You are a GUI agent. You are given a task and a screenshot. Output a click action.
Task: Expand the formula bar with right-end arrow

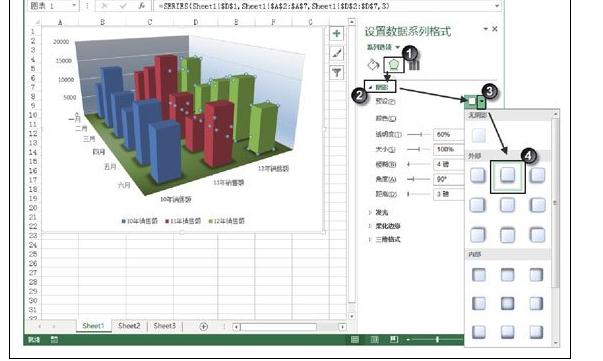(x=496, y=6)
